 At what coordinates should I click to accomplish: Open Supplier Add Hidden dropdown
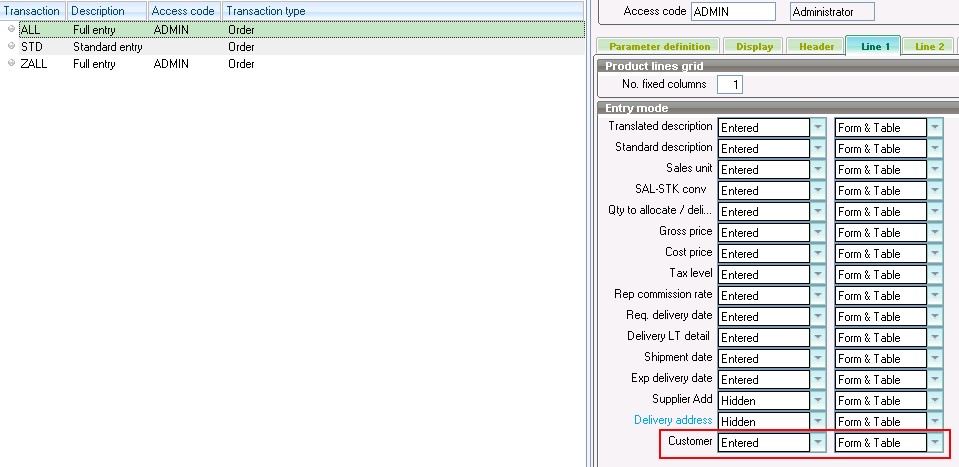click(818, 400)
